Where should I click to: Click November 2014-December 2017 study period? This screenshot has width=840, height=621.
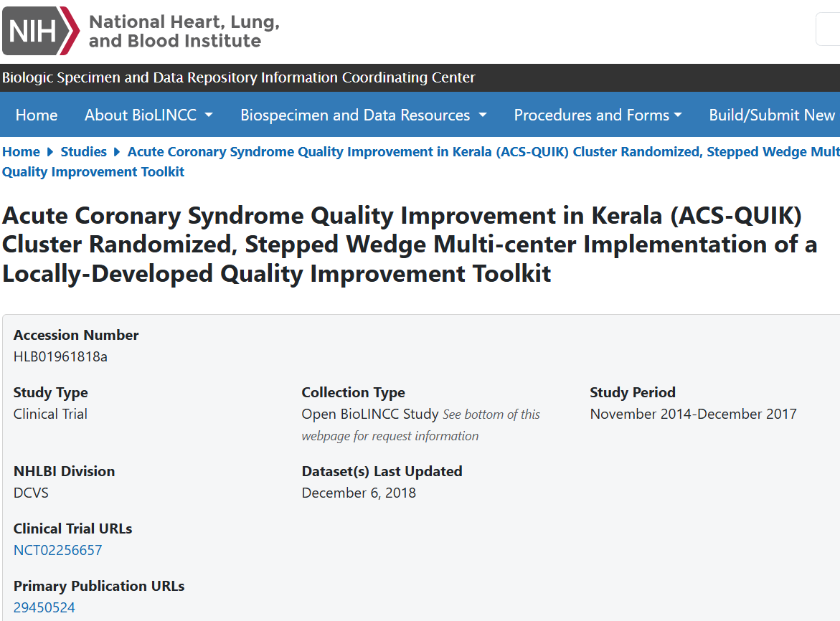[x=693, y=414]
